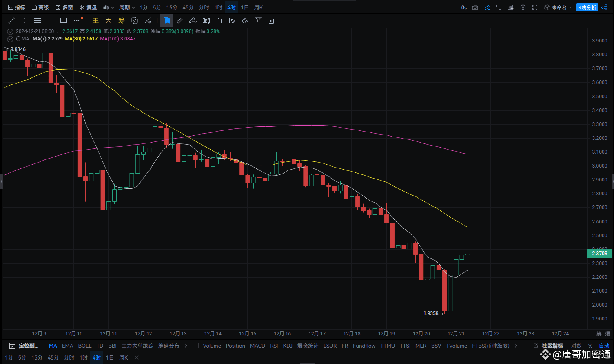Select the trend line drawing tool
The image size is (614, 364).
[x=11, y=20]
